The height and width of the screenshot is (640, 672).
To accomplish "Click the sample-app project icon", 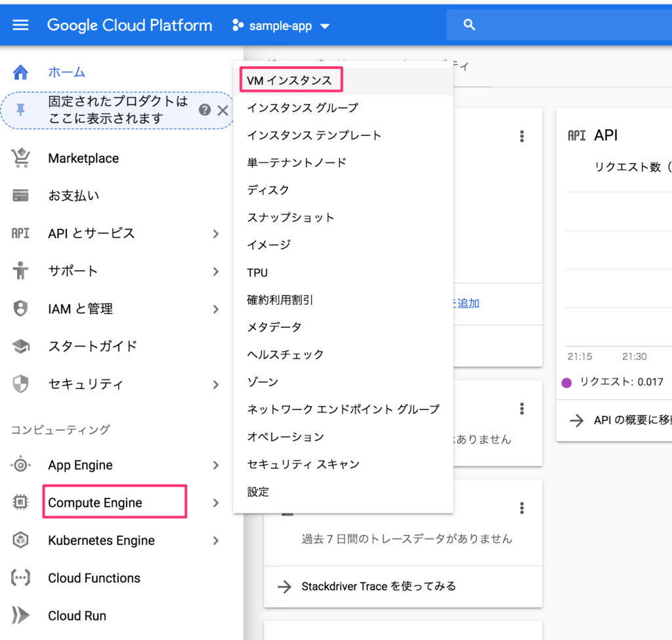I will coord(238,26).
